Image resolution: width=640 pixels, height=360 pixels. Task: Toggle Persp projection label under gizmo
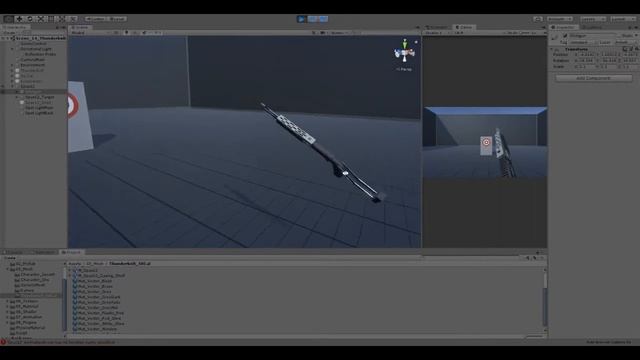click(x=404, y=69)
